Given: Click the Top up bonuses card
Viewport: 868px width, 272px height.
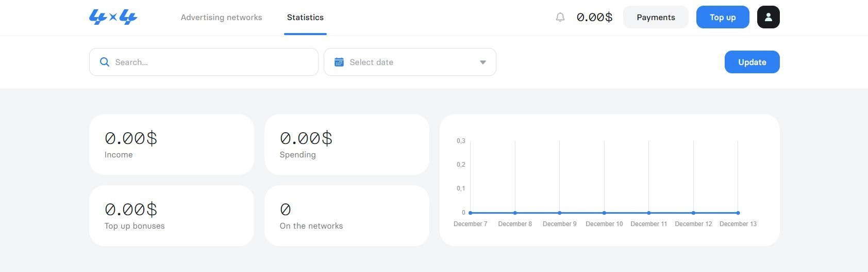Looking at the screenshot, I should [171, 216].
